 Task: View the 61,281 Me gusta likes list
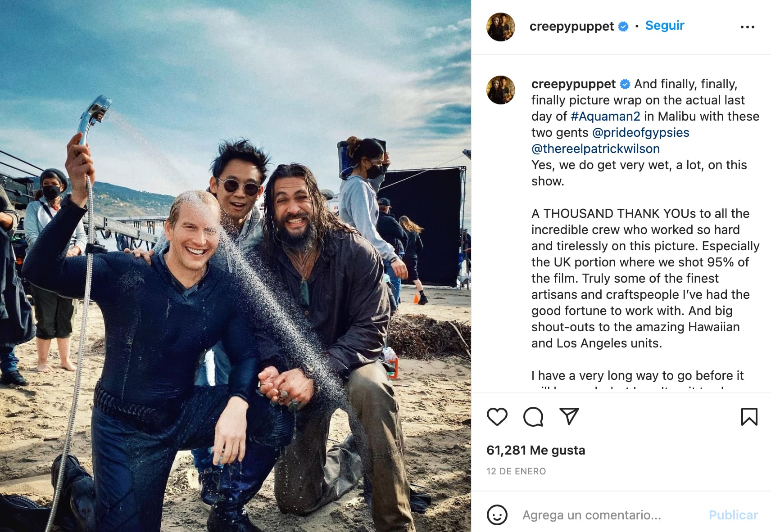[536, 450]
